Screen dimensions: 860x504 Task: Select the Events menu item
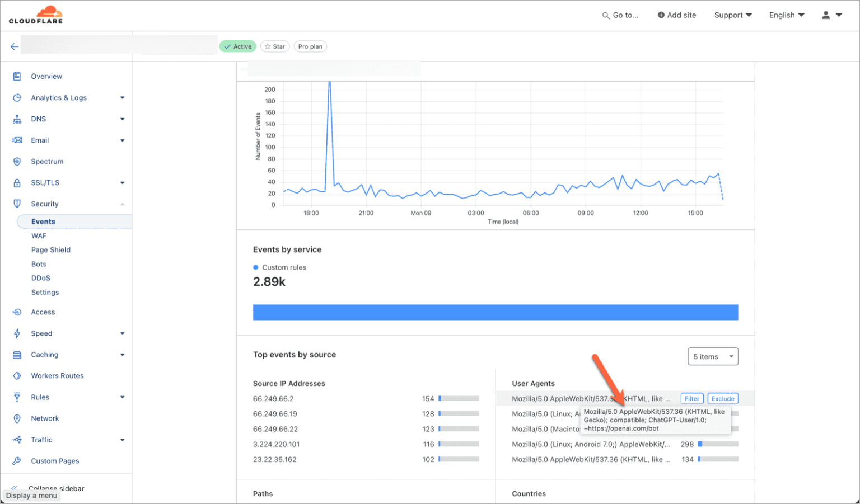pyautogui.click(x=74, y=222)
